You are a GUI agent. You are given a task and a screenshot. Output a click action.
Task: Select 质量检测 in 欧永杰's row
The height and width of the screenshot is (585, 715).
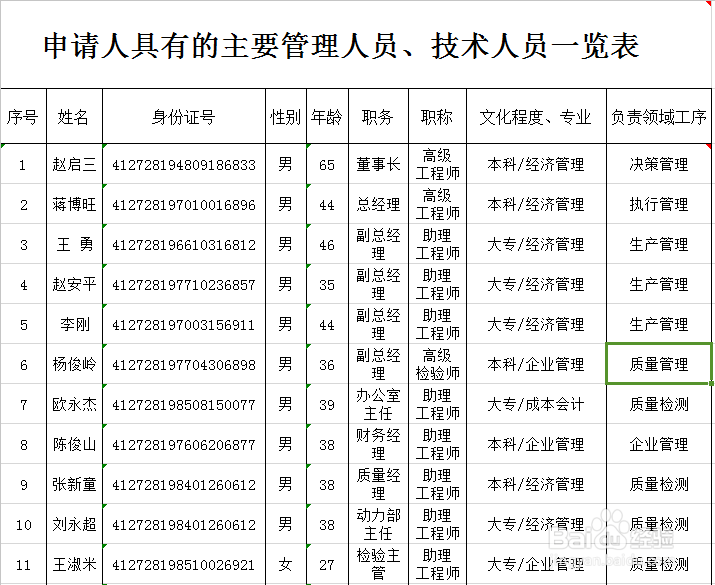(x=659, y=404)
